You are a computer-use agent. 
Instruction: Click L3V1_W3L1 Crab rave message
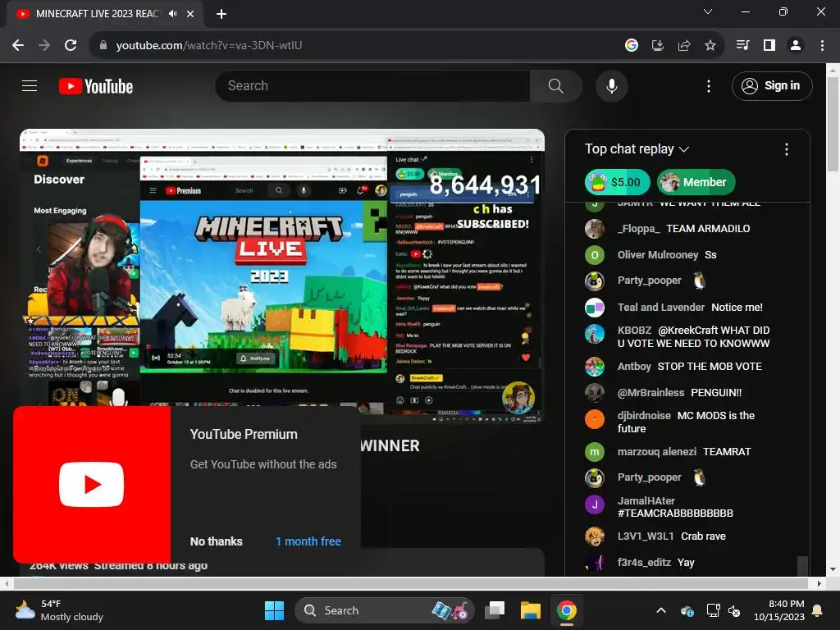[703, 536]
